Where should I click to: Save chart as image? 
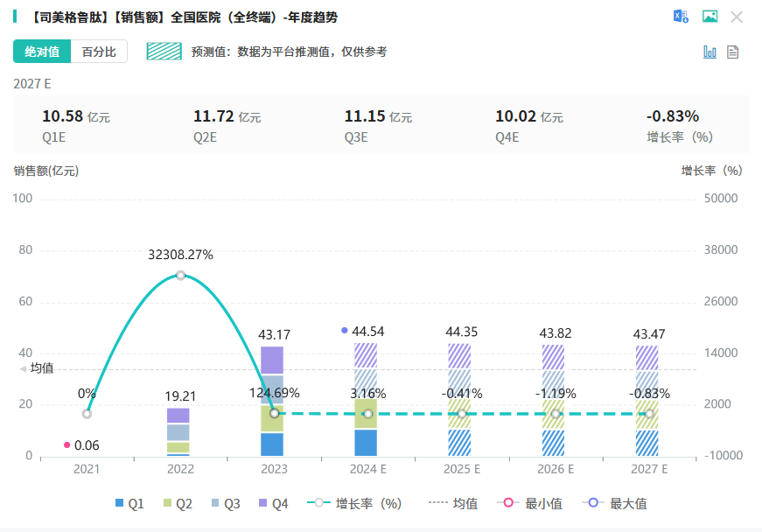pyautogui.click(x=710, y=17)
